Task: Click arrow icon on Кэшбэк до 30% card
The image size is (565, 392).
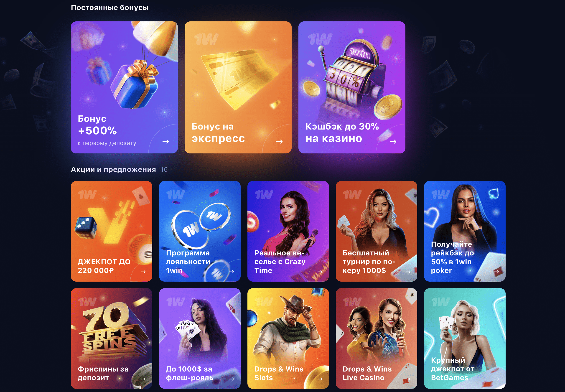Action: [x=393, y=141]
